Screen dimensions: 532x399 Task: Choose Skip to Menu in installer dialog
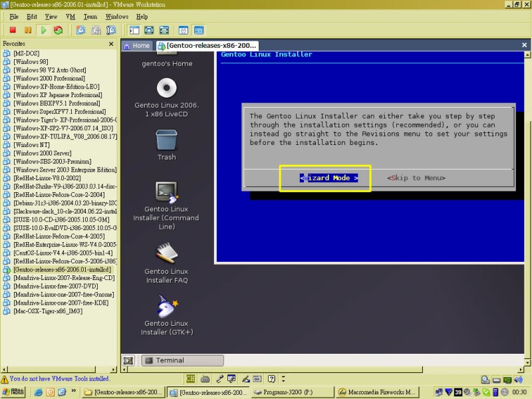416,178
